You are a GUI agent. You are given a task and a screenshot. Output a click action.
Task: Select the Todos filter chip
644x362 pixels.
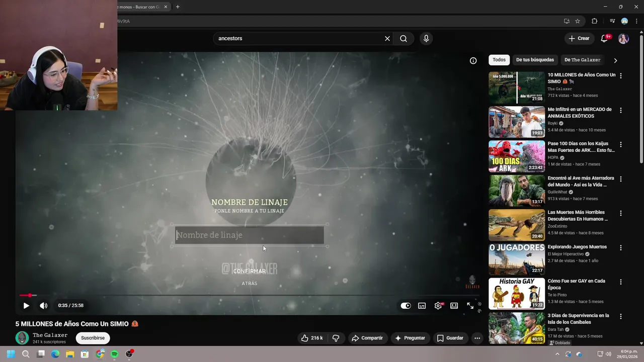click(x=499, y=60)
